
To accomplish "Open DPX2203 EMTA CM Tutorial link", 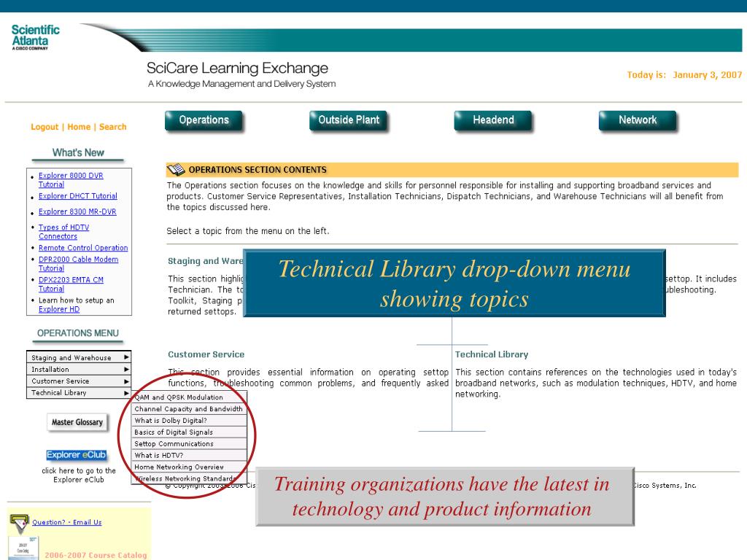I will [71, 284].
